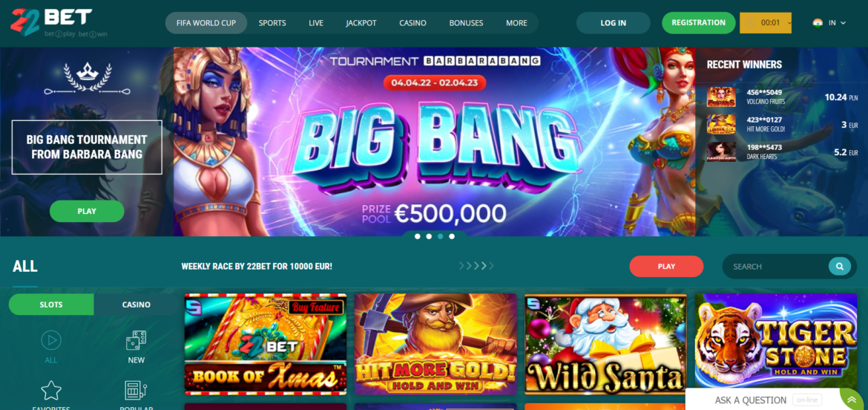
Task: Switch to the CASINO toggle
Action: point(137,305)
